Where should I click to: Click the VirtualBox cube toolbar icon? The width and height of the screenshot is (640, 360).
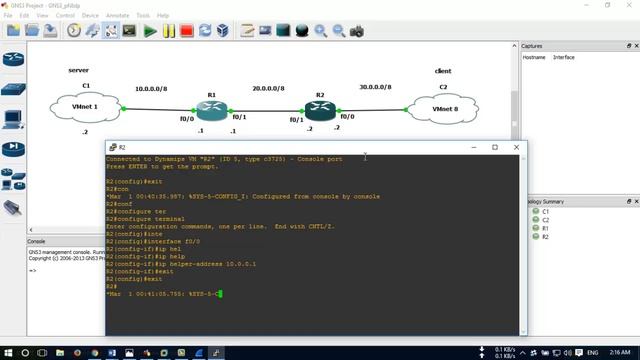coord(223,31)
